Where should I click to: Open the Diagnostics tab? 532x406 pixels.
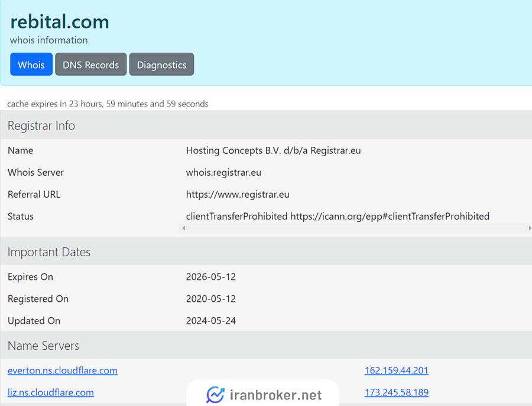161,64
